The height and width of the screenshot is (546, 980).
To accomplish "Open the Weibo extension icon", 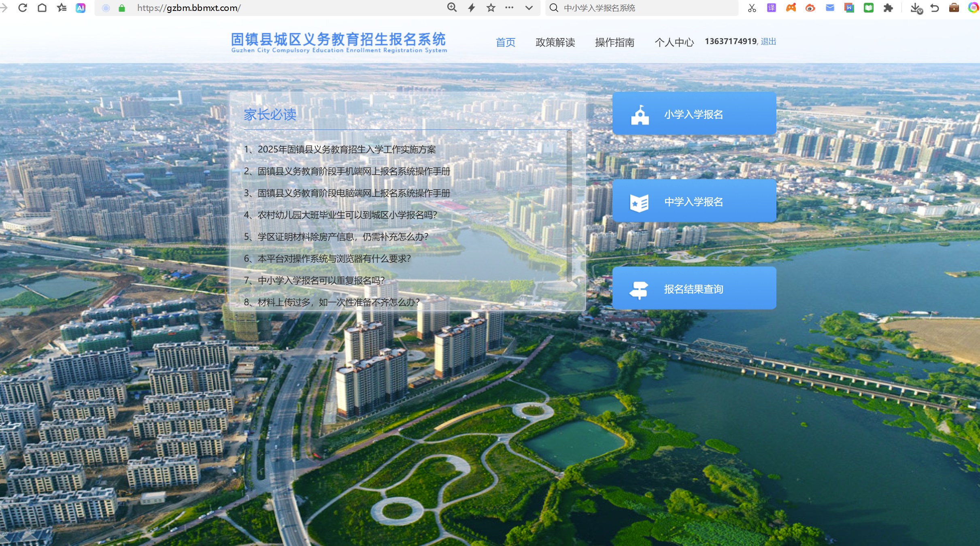I will [810, 8].
